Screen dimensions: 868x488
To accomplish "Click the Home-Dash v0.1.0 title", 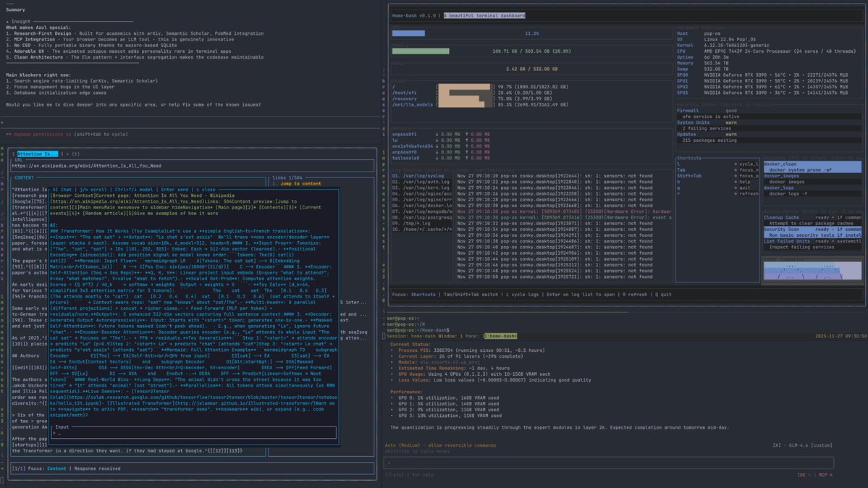I will tap(413, 15).
